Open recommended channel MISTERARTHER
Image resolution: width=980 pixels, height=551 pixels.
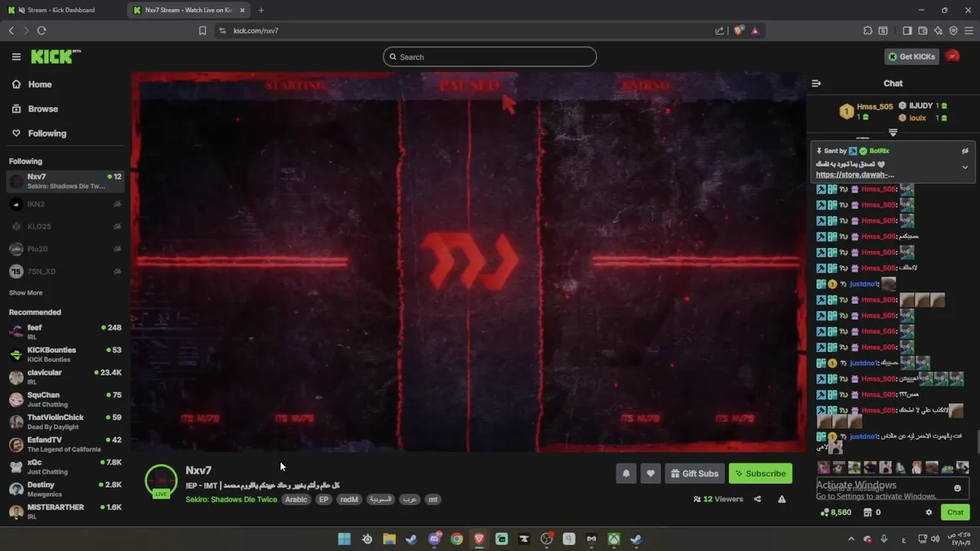coord(65,511)
